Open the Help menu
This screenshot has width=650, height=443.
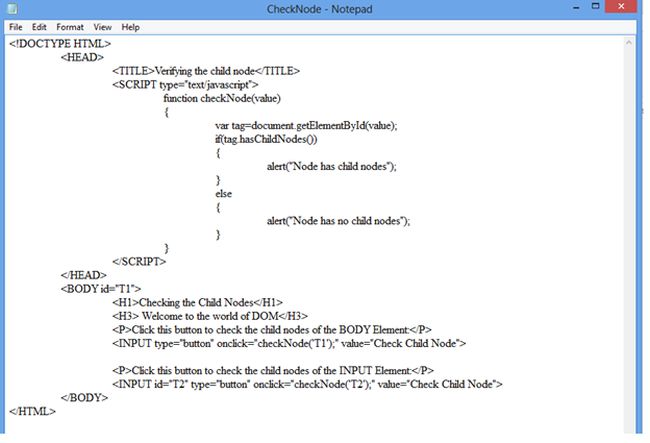pos(130,27)
